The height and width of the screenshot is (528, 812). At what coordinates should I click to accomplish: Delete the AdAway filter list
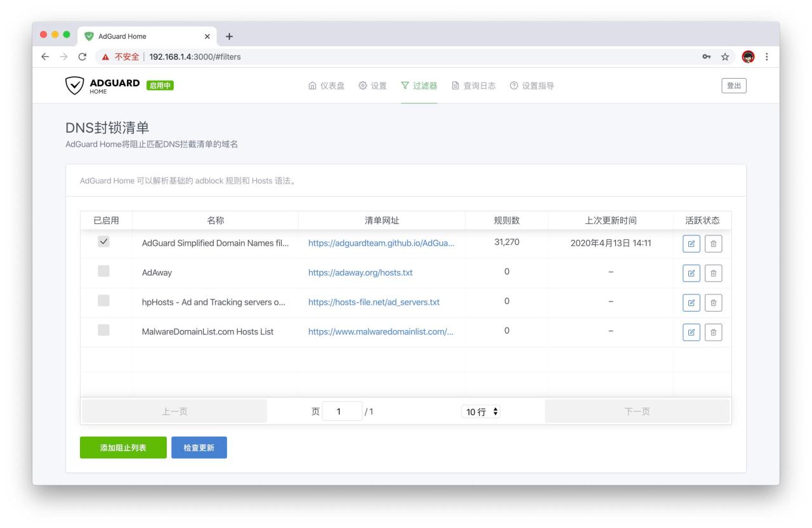714,273
